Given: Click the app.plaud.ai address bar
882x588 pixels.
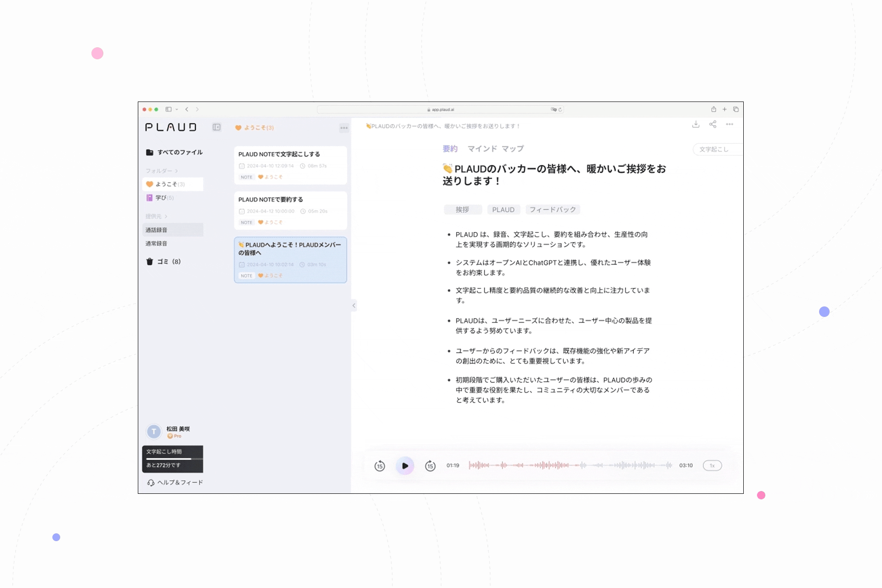Looking at the screenshot, I should coord(441,109).
